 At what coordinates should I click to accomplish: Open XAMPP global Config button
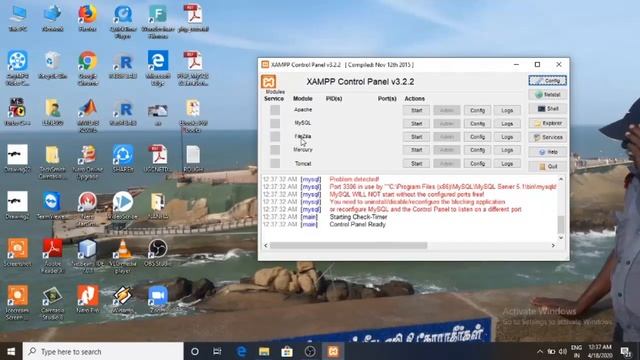click(547, 80)
